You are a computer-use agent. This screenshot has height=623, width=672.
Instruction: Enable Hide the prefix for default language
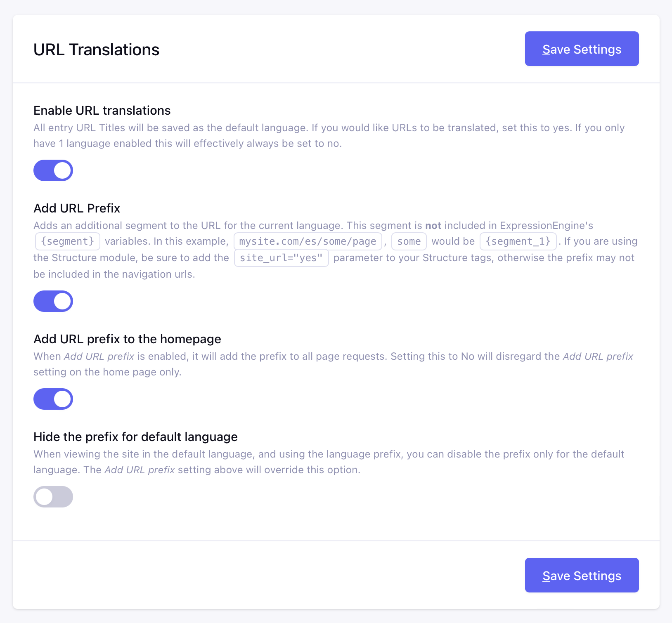pyautogui.click(x=53, y=497)
